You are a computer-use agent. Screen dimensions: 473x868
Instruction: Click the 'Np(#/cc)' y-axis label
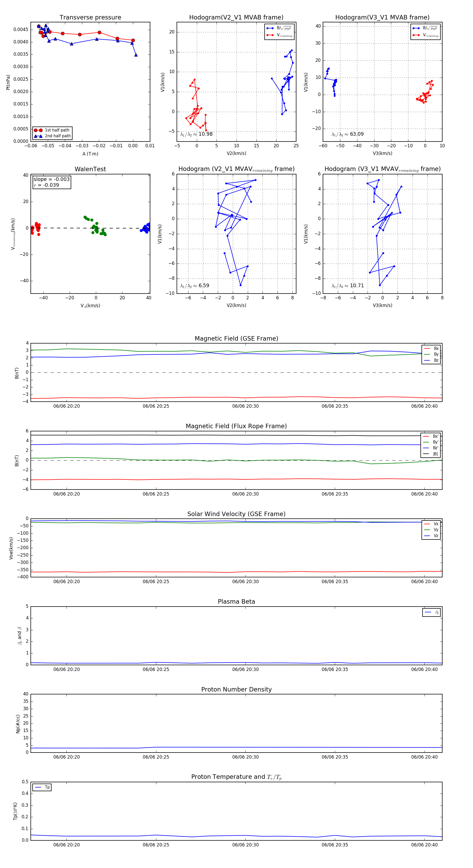click(18, 724)
